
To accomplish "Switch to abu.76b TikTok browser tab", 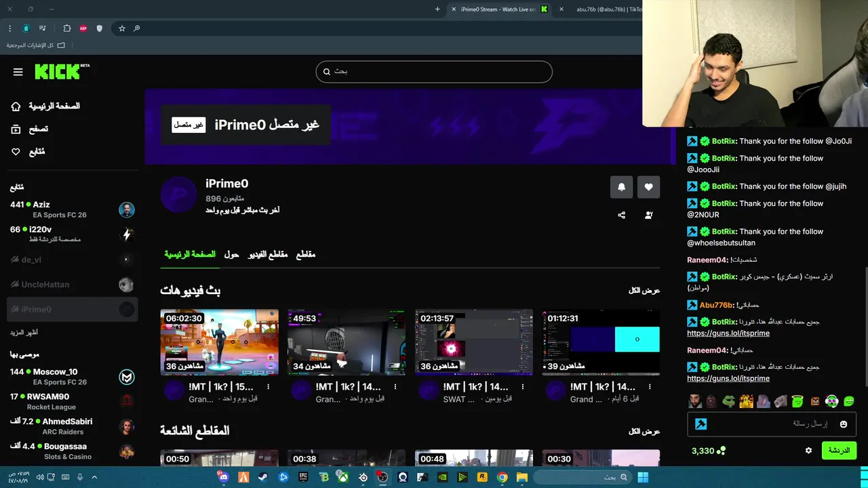I will [604, 9].
